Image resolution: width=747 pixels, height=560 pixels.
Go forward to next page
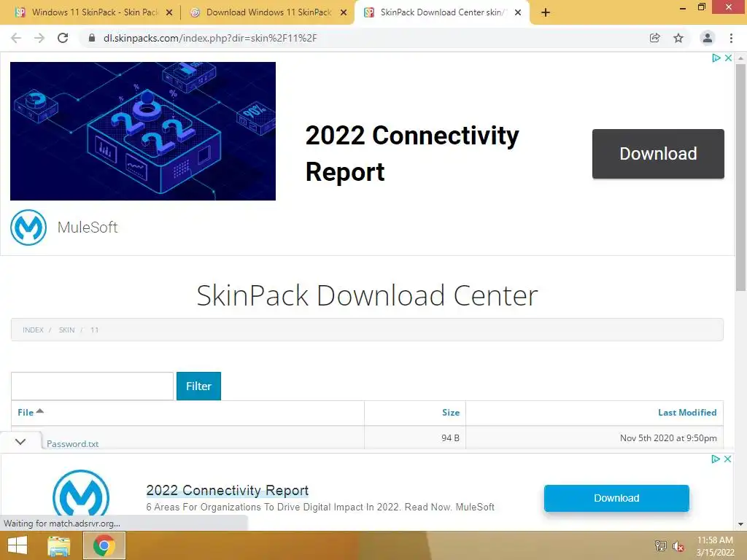(39, 38)
